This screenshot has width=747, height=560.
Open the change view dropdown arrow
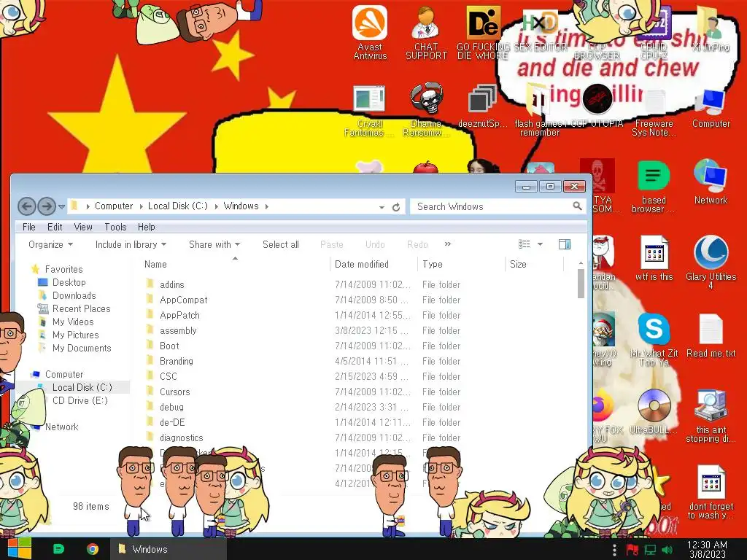coord(541,244)
